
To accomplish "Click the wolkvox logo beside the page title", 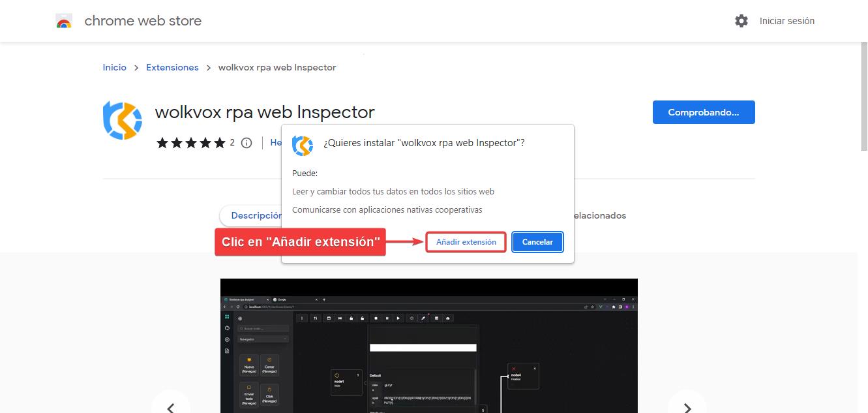I will [123, 121].
